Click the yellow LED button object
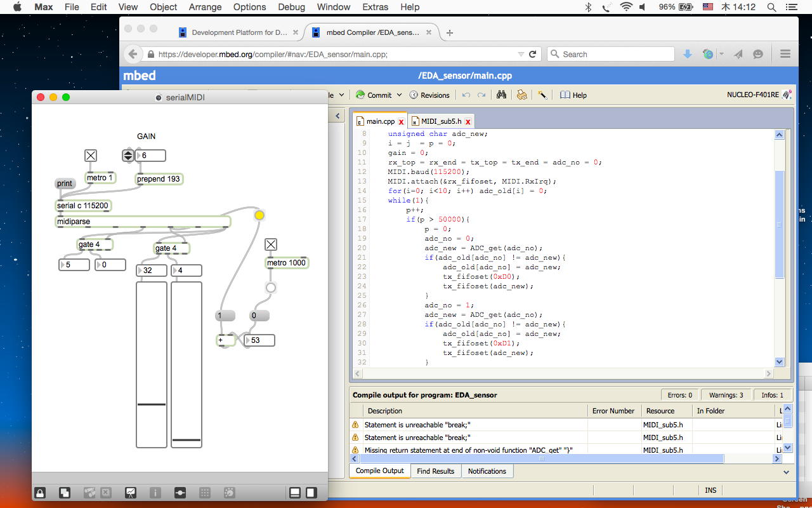The width and height of the screenshot is (812, 508). [x=259, y=215]
